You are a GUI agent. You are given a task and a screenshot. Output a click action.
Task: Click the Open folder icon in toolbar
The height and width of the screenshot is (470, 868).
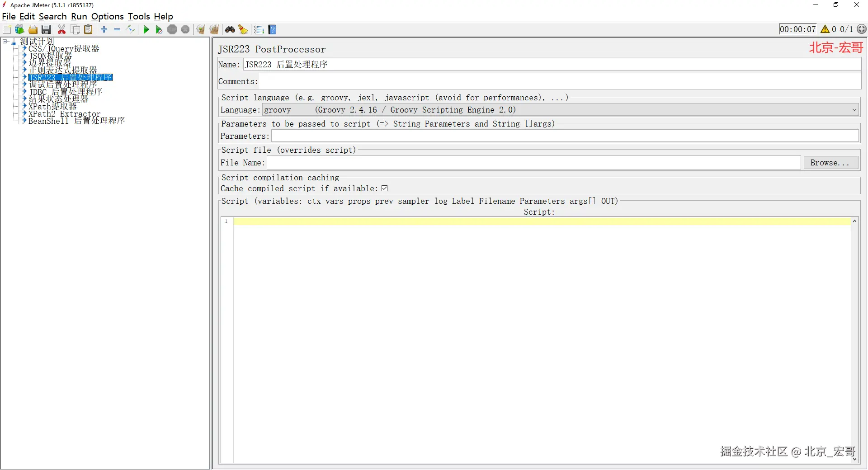tap(33, 30)
